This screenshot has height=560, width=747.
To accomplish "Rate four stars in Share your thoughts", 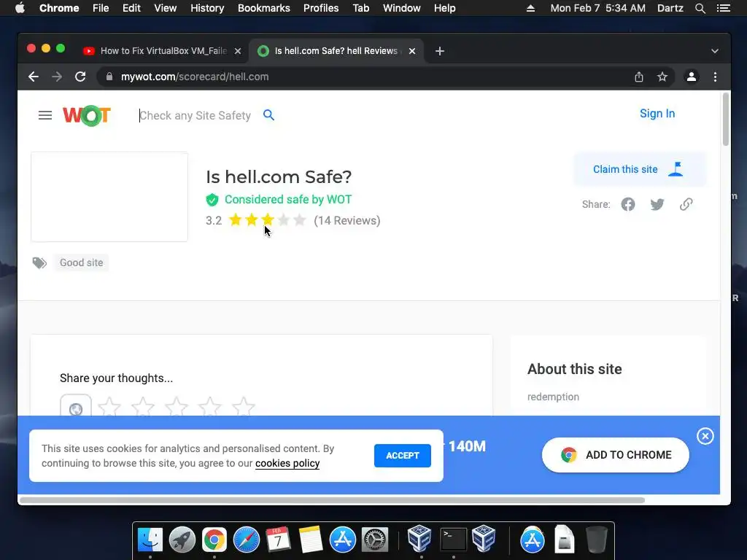I will 209,407.
